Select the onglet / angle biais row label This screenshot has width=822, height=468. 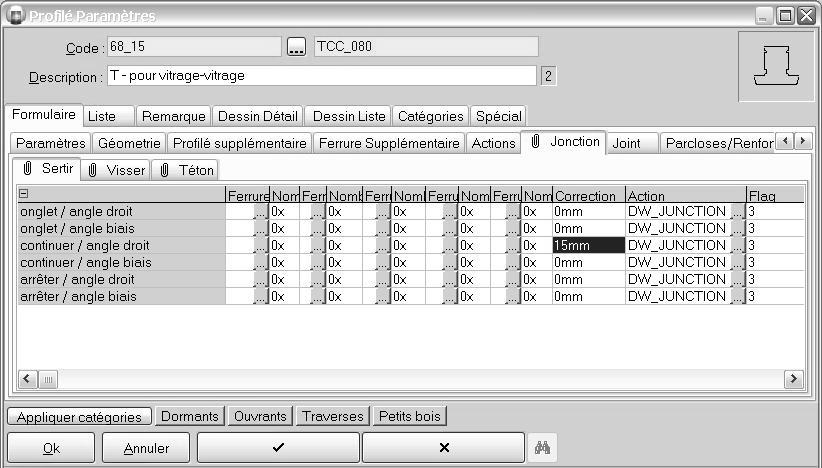click(121, 228)
